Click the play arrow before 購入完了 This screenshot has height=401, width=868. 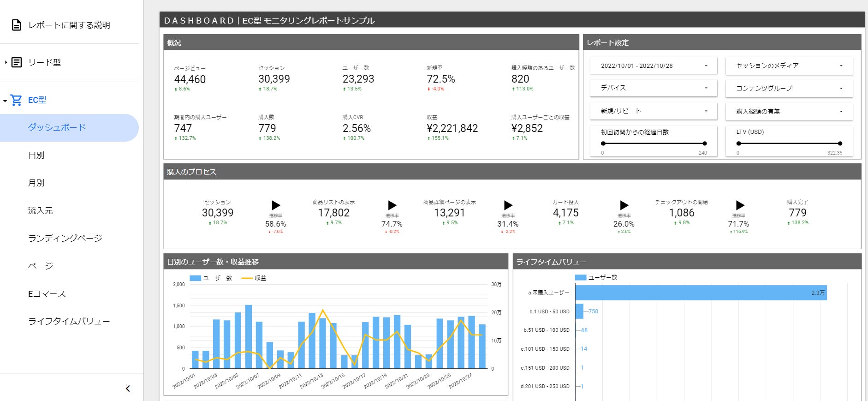(740, 205)
